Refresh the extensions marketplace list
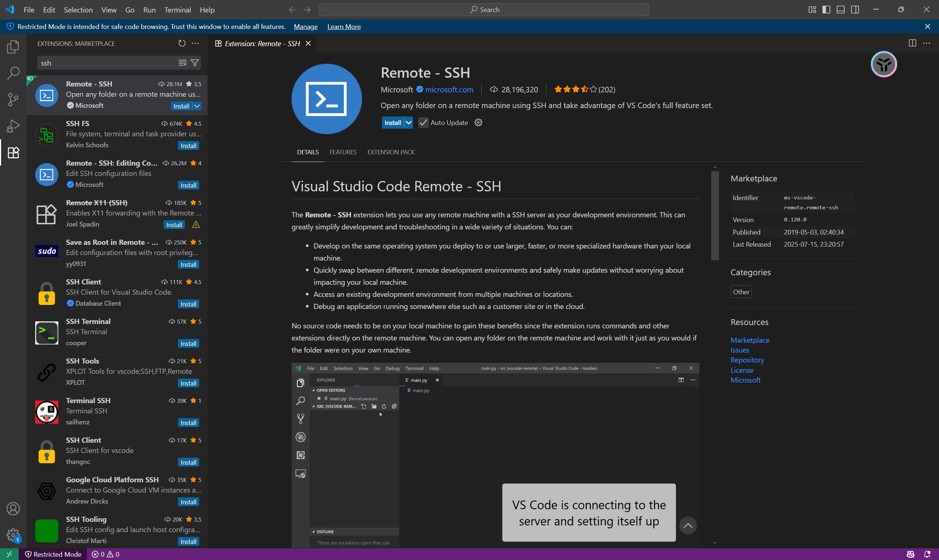 click(182, 43)
